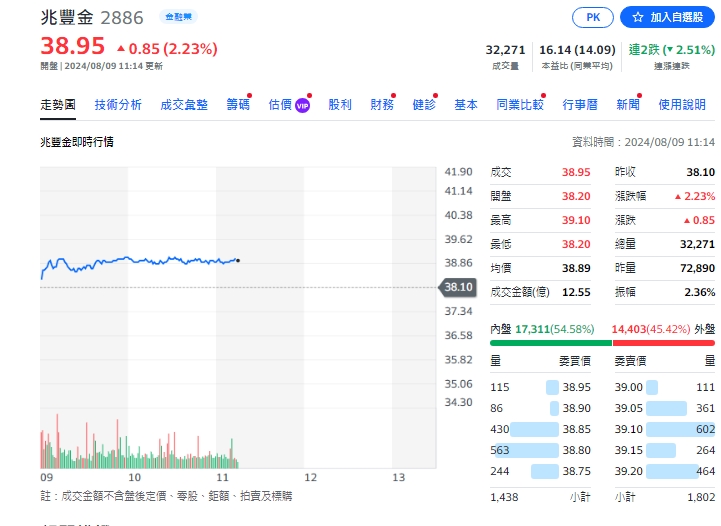Click the red 外盤 volume bar
This screenshot has width=721, height=526.
click(x=664, y=343)
